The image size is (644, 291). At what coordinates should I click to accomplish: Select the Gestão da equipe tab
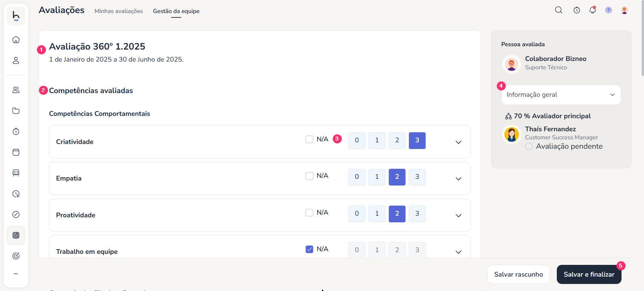(x=176, y=11)
